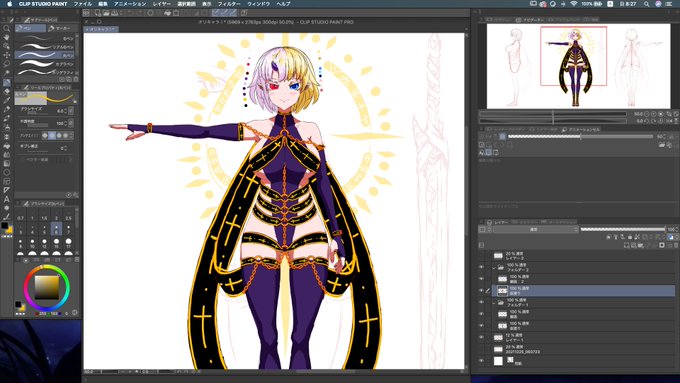Click the color wheel's center square
Viewport: 680px width, 383px height.
(46, 287)
